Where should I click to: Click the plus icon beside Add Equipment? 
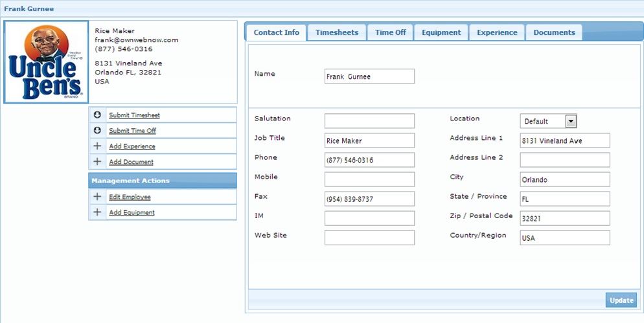[97, 212]
